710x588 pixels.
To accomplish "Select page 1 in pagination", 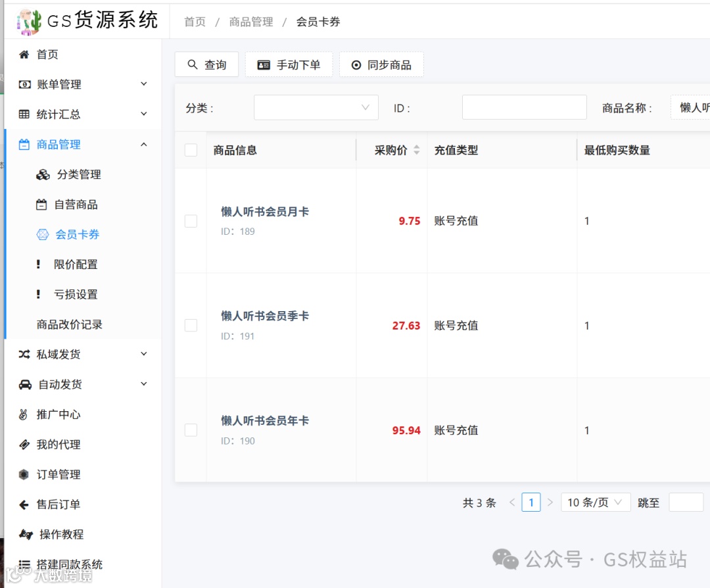I will click(x=531, y=502).
